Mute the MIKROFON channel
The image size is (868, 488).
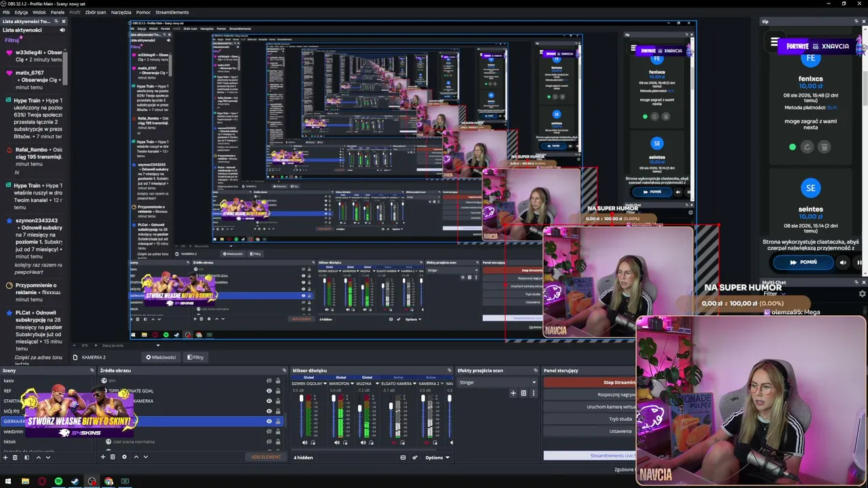[x=336, y=443]
